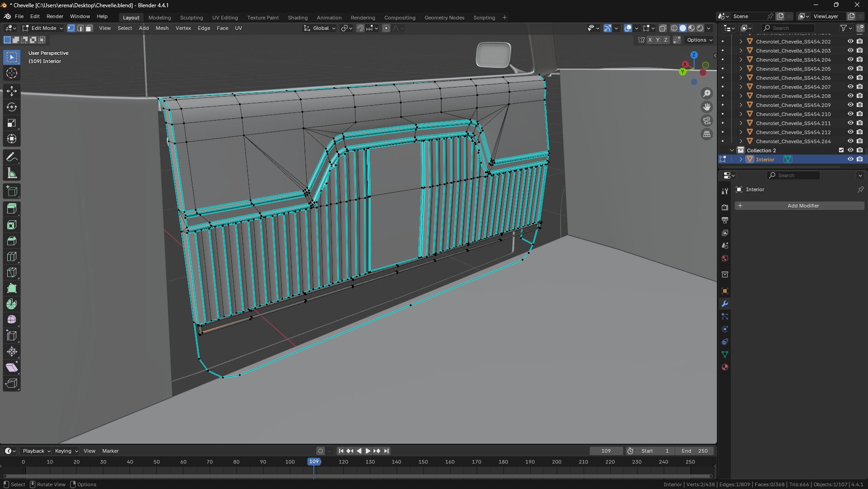Activate the Scale tool
The width and height of the screenshot is (868, 489).
click(x=12, y=123)
